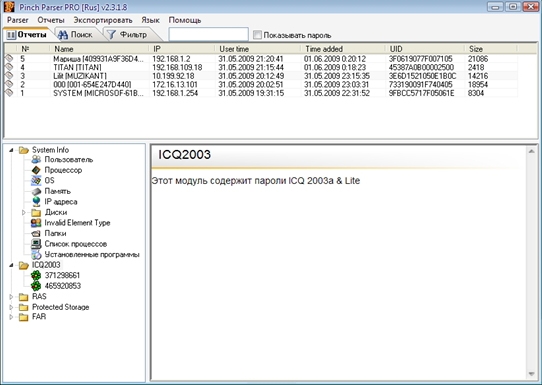Viewport: 542px width, 385px height.
Task: Switch to the Отчеты tab
Action: point(28,35)
